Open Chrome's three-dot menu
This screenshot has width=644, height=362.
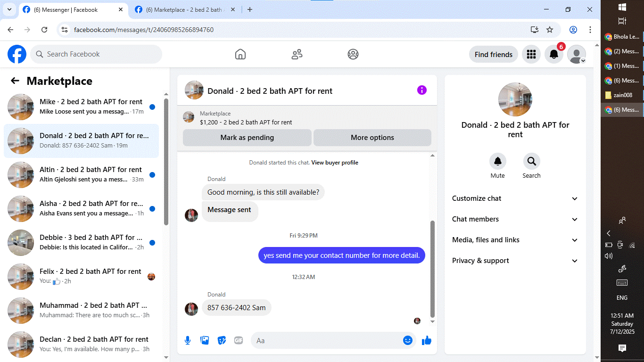tap(590, 30)
